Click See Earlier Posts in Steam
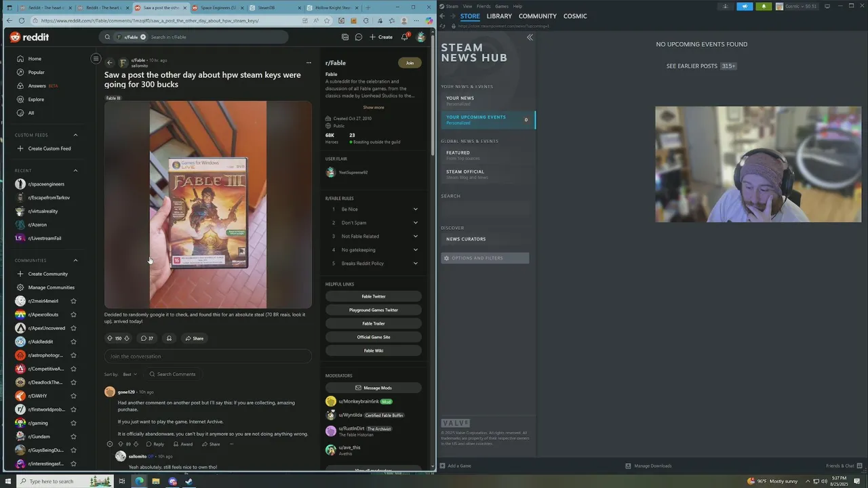Viewport: 868px width, 488px height. point(701,66)
